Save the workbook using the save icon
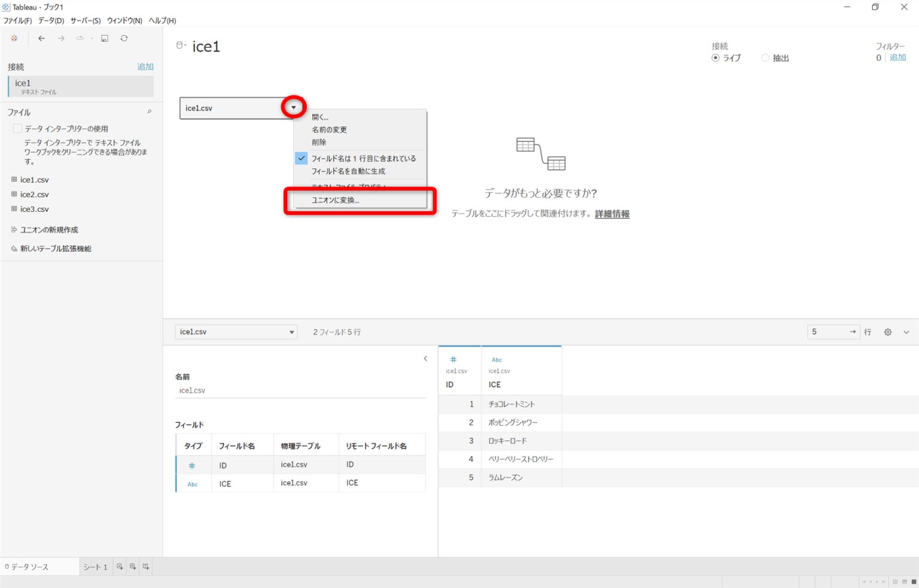 pyautogui.click(x=105, y=38)
